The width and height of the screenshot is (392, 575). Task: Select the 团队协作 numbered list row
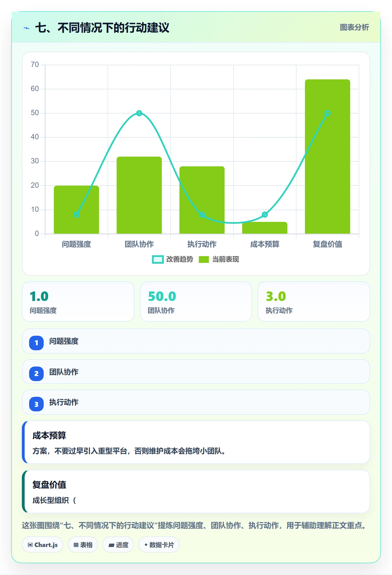click(x=196, y=372)
